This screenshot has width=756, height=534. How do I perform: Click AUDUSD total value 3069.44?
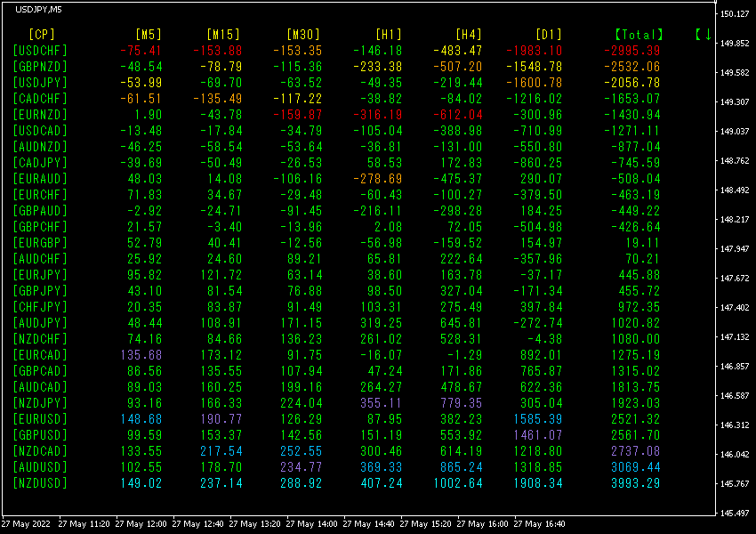pos(635,467)
